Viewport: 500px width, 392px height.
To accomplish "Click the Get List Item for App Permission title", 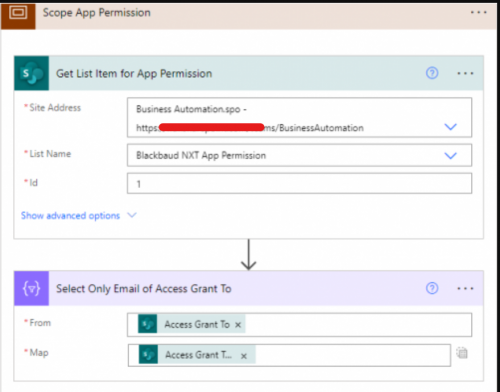I will coord(134,73).
